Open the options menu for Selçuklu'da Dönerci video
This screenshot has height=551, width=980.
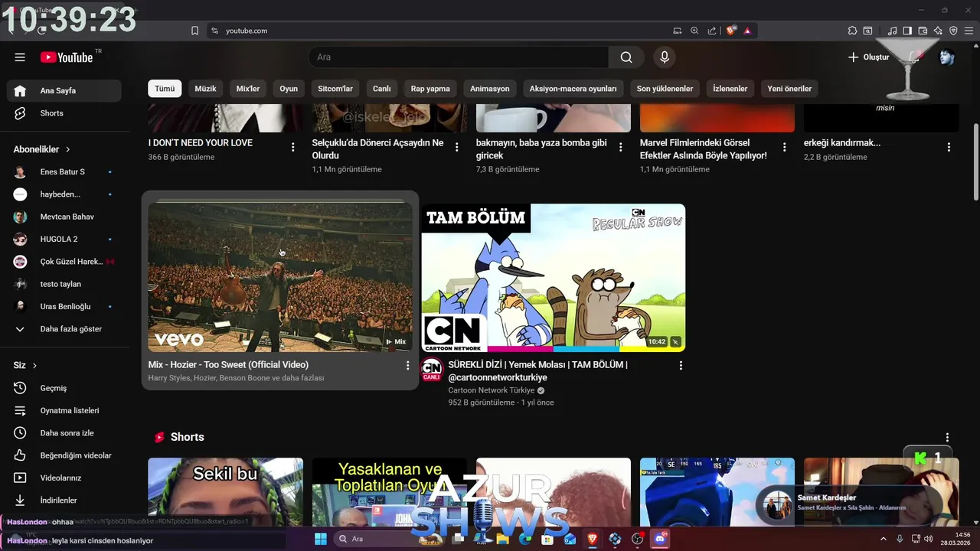[457, 147]
